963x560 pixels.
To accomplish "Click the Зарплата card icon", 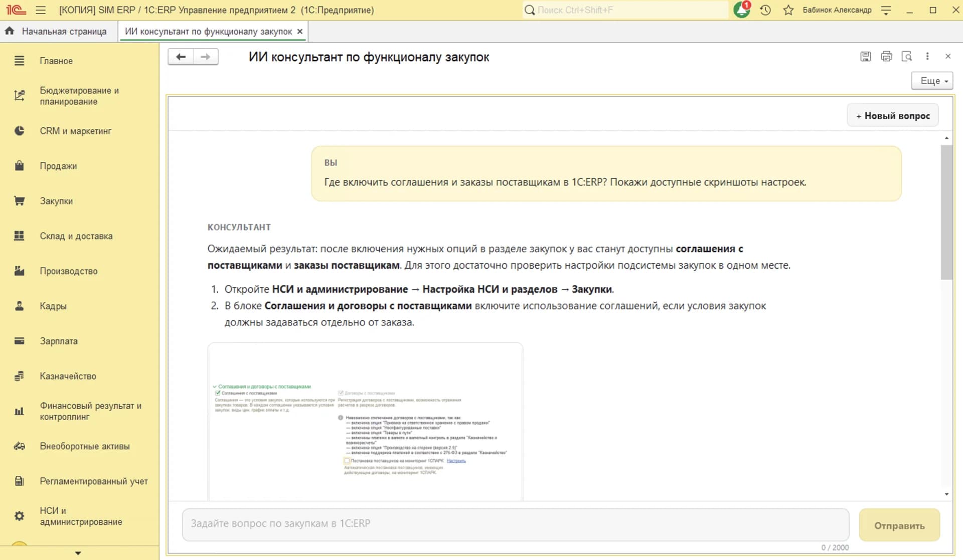I will click(19, 341).
